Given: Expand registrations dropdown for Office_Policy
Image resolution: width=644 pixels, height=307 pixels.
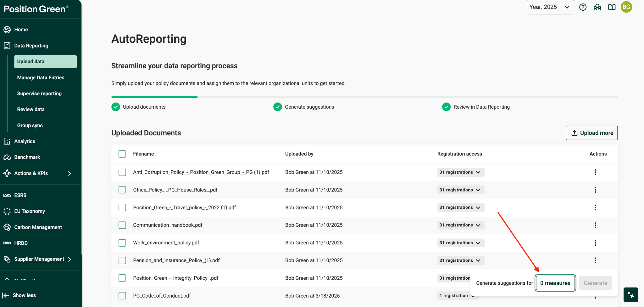Looking at the screenshot, I should pos(461,190).
